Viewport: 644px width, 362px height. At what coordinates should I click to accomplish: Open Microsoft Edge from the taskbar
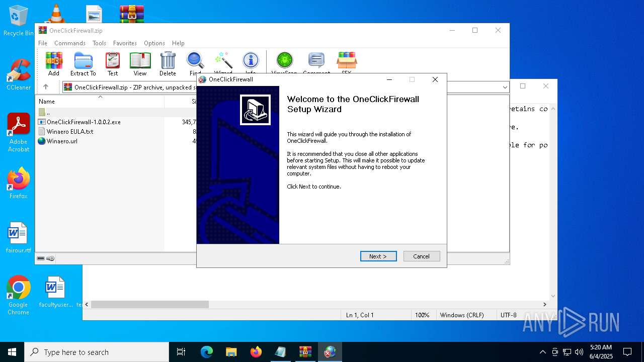coord(207,352)
